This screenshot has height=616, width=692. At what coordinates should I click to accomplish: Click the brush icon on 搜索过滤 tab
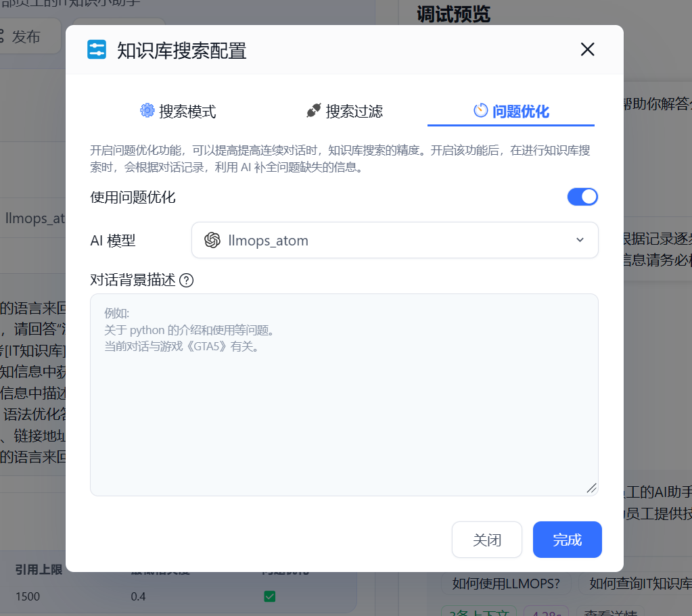313,110
